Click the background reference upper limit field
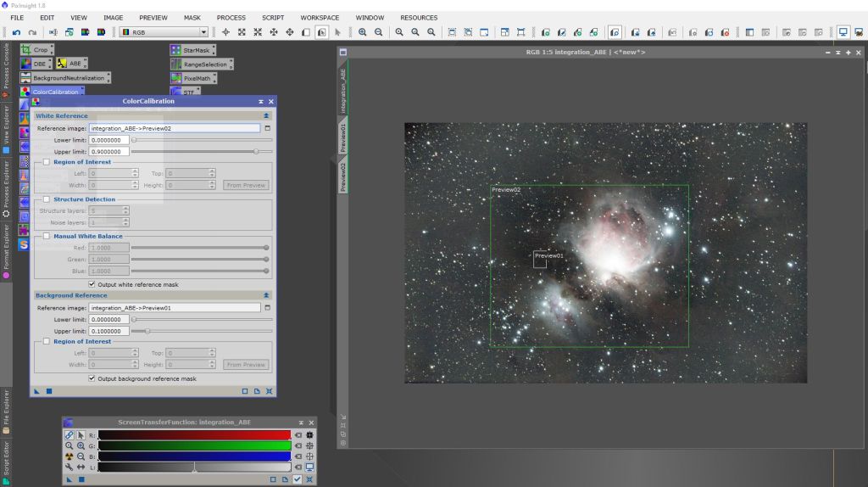868x487 pixels. [108, 331]
